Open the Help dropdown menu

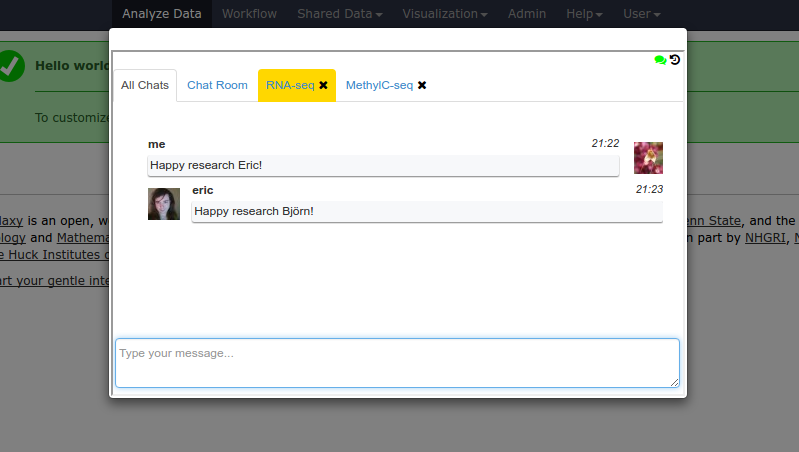click(x=584, y=14)
